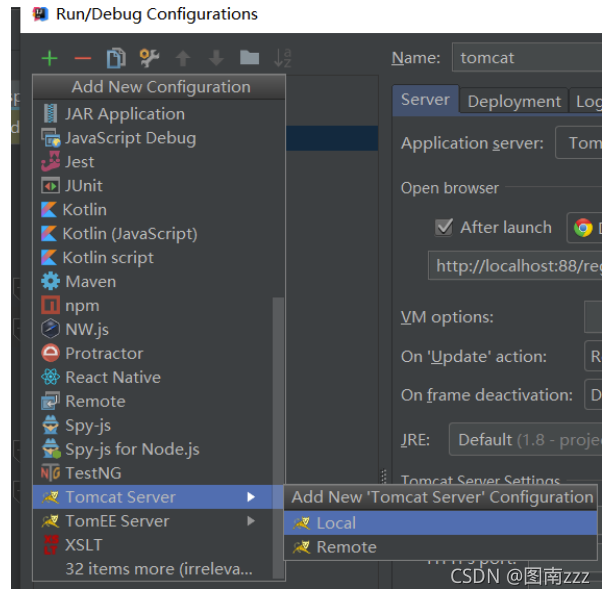Click the Name field containing tomcat
Image resolution: width=606 pixels, height=595 pixels.
527,58
